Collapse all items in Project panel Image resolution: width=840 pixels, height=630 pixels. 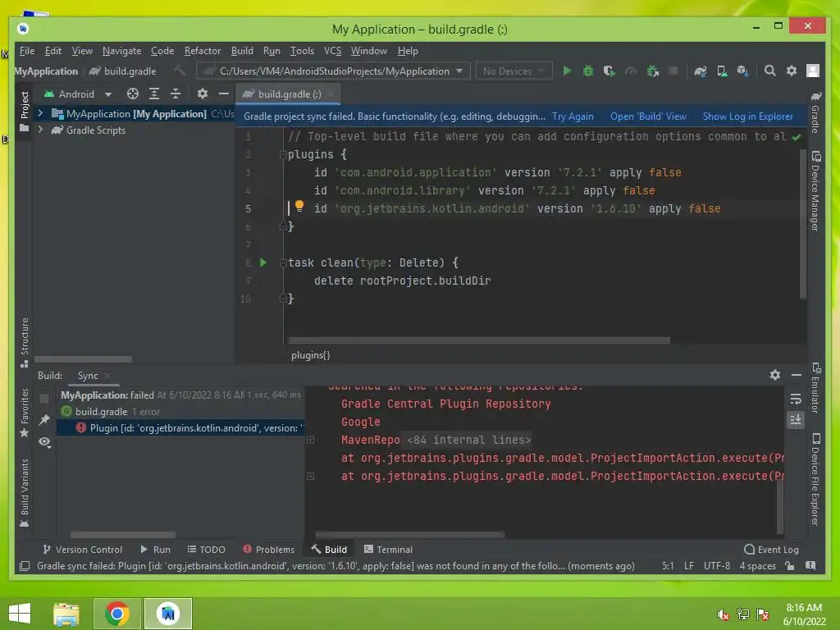(176, 94)
